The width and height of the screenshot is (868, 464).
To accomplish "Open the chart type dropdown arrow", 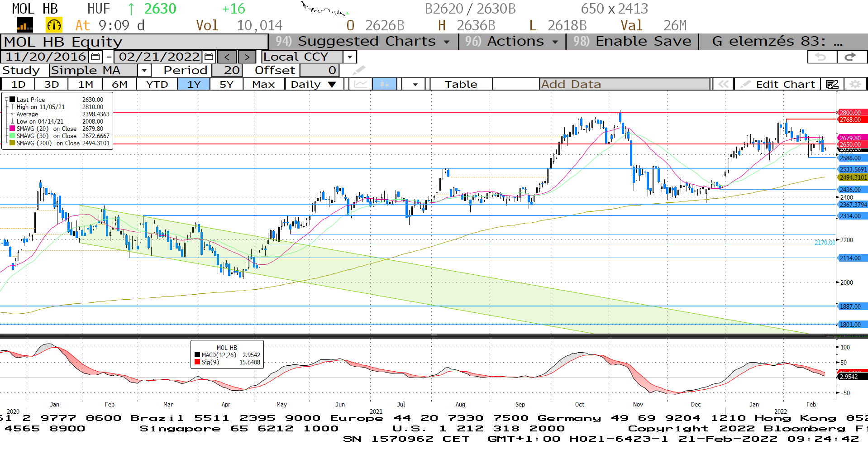I will 415,84.
